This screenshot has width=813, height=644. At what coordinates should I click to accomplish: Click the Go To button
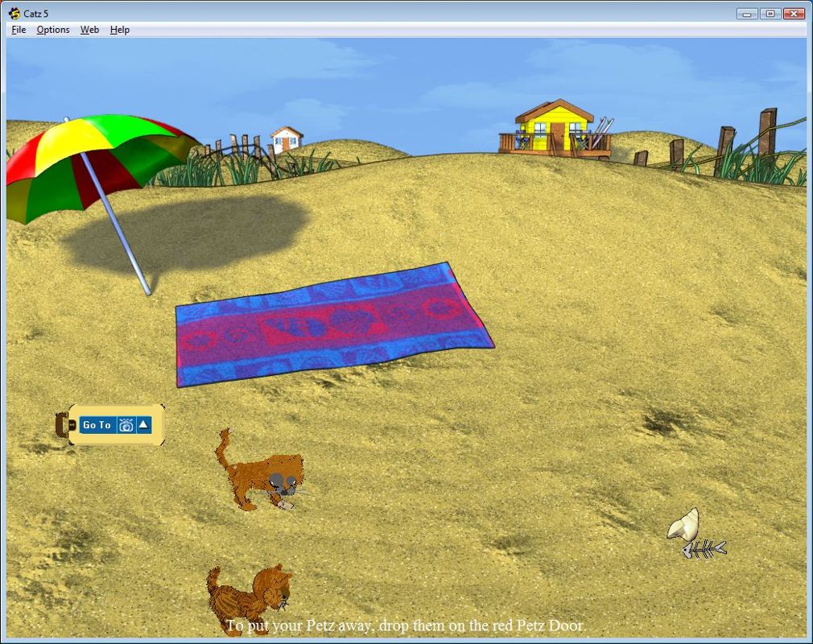[x=96, y=424]
